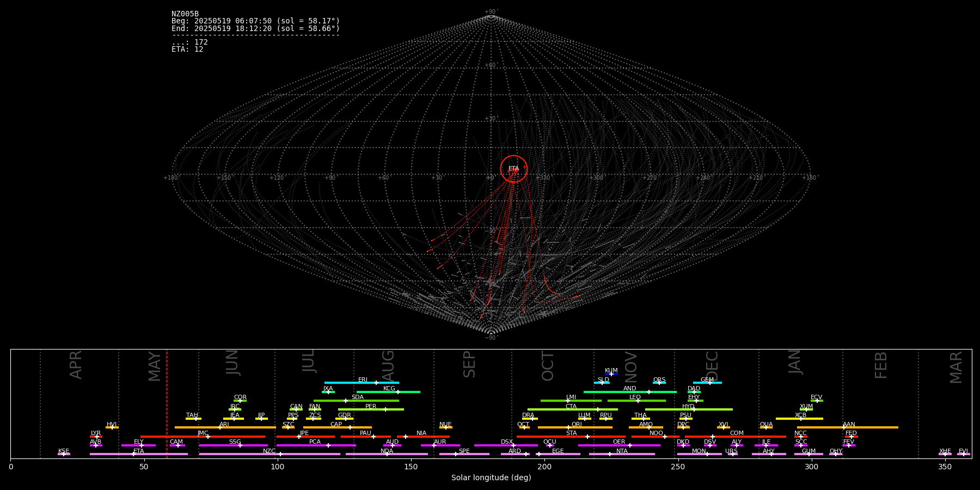Click the 150 tick label on the longitude axis
Viewport: 980px width, 490px height.
(411, 467)
